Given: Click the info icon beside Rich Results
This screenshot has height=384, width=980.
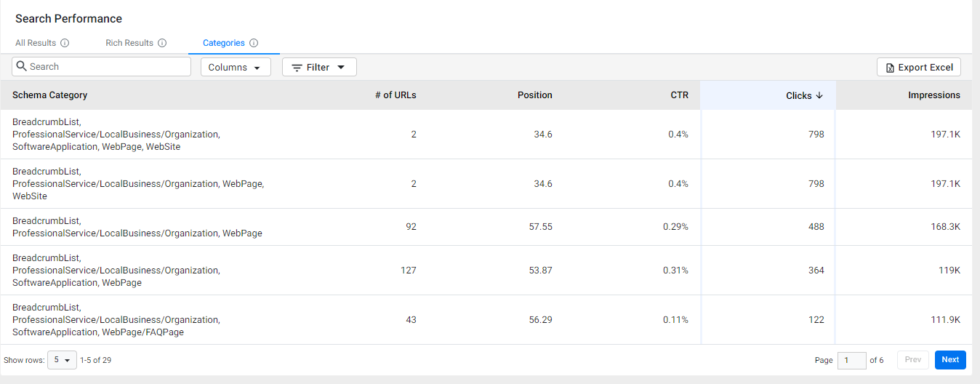Looking at the screenshot, I should (x=162, y=43).
